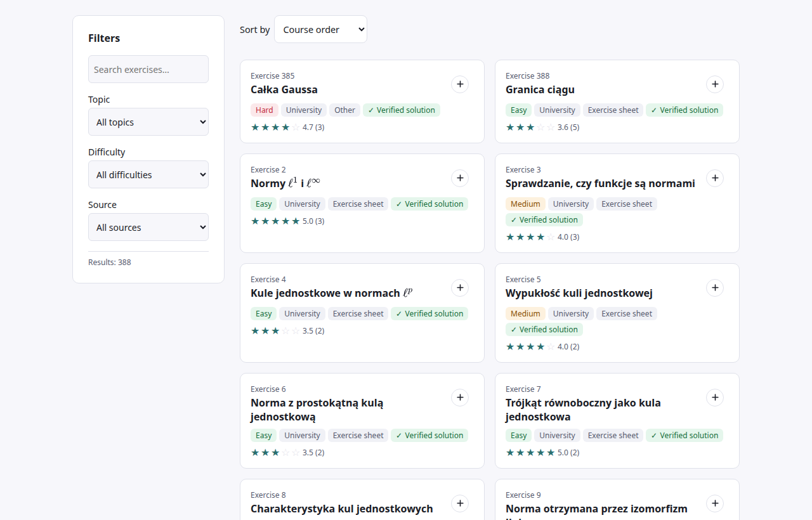
Task: Click star rating on Exercise 7 card
Action: coord(530,453)
